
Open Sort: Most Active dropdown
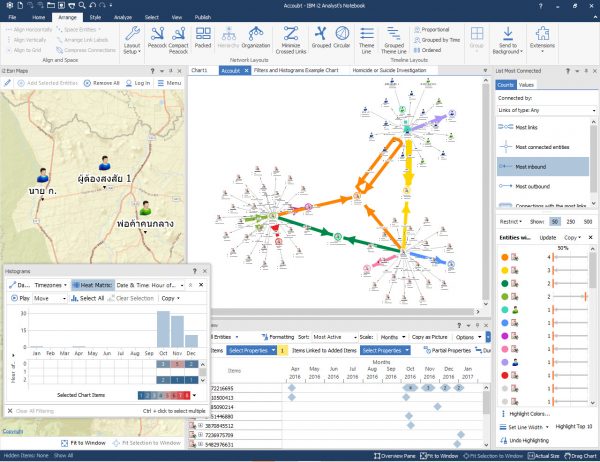[334, 337]
